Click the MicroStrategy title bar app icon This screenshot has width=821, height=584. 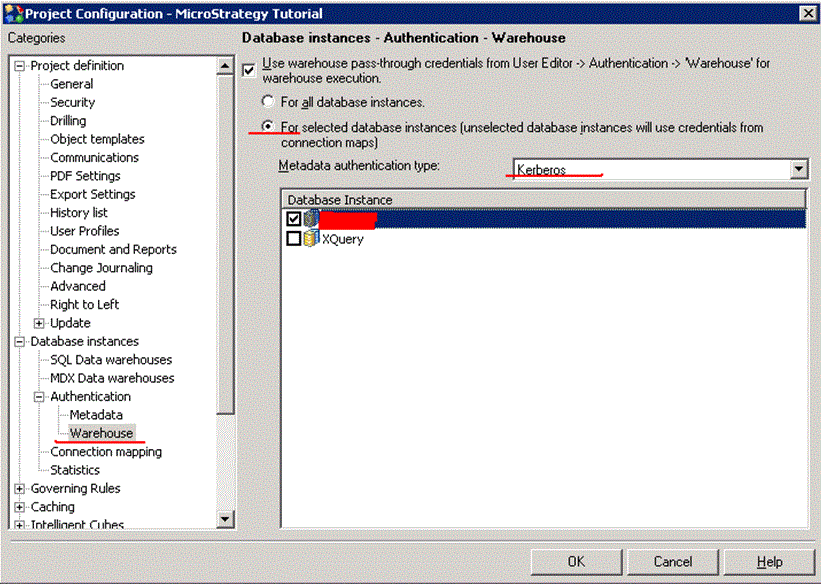point(13,14)
